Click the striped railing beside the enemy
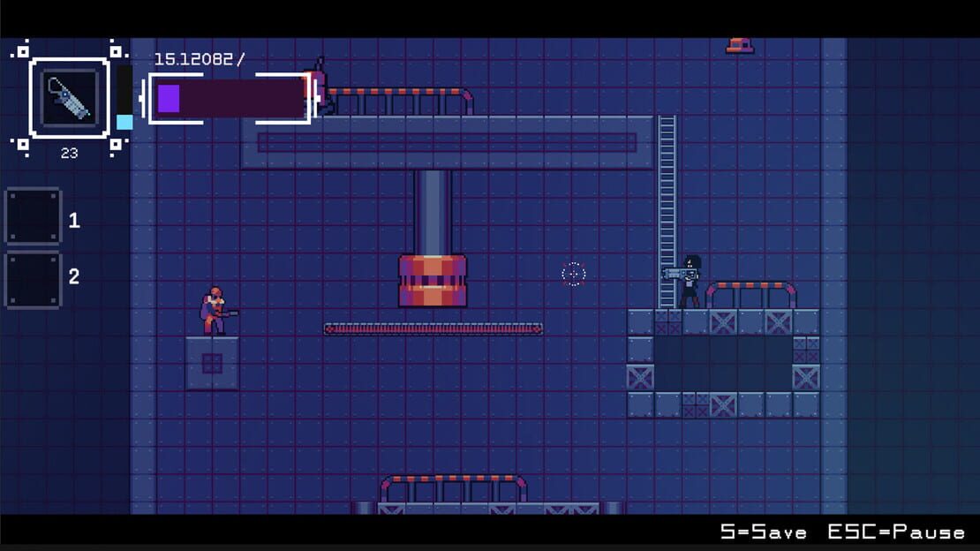Screen dimensions: 980x551 coord(751,295)
